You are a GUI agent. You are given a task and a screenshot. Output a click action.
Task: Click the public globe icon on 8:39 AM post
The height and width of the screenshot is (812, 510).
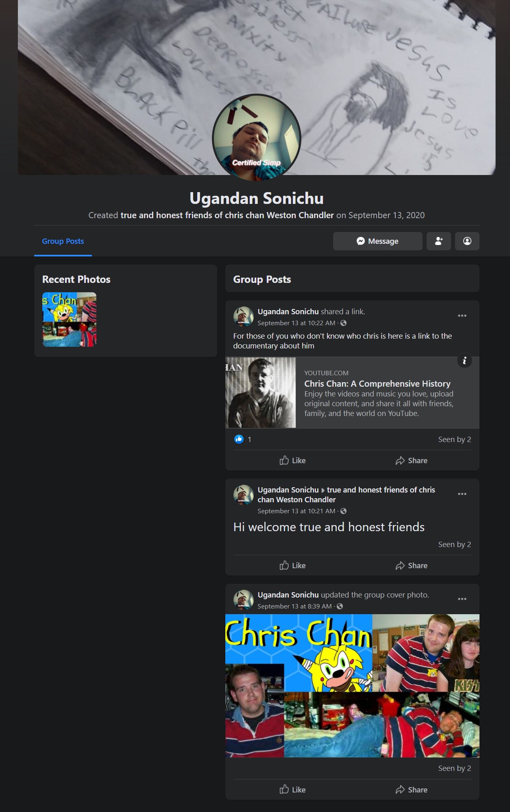point(340,606)
